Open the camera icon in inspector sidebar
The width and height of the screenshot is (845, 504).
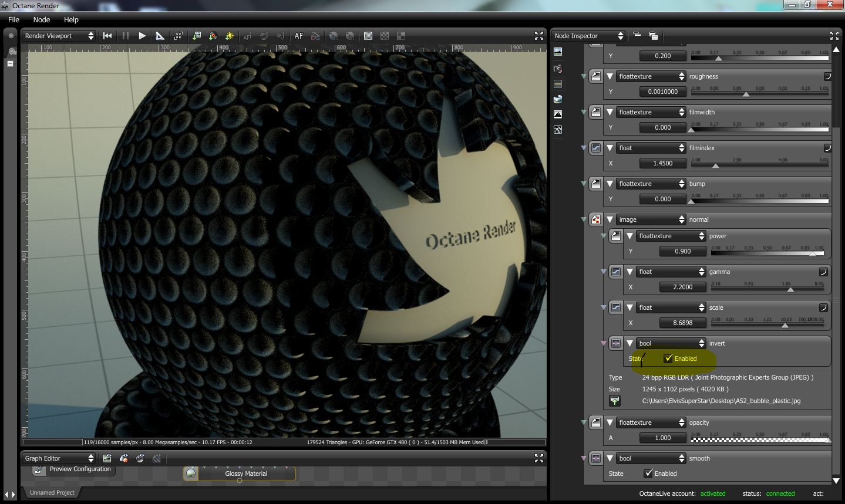point(558,69)
